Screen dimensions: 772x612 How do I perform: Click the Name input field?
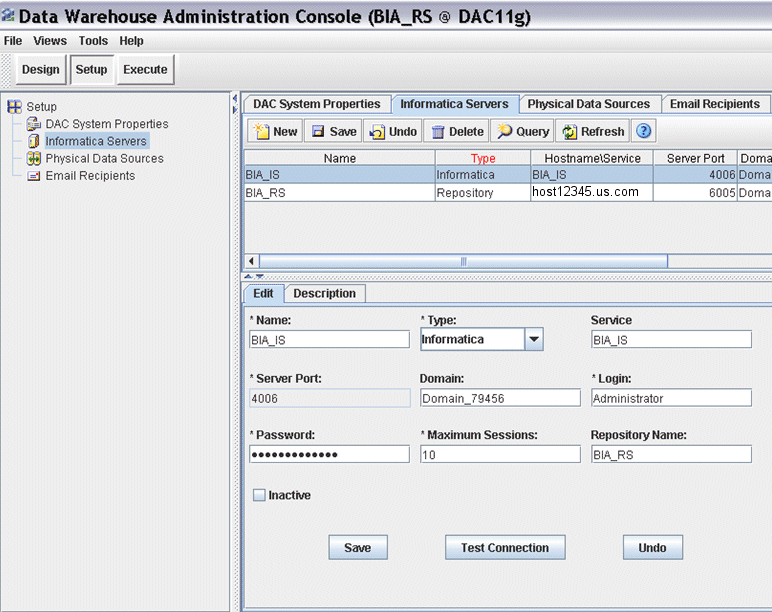[329, 340]
